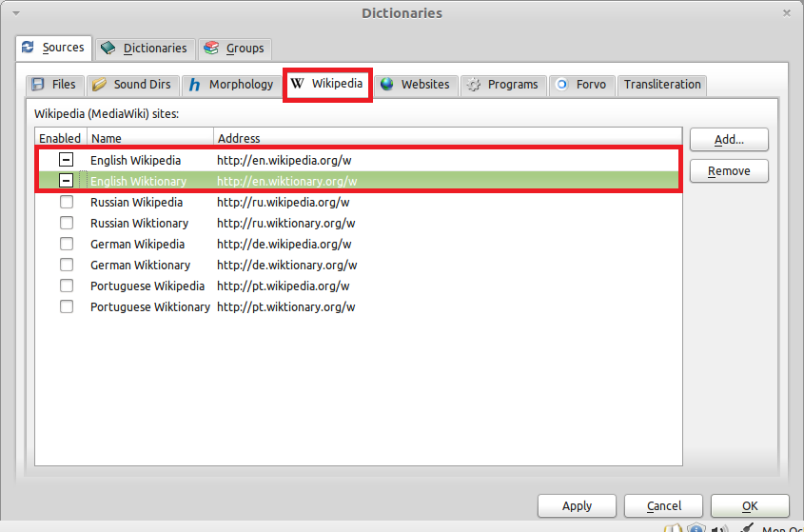Enable the Portuguese Wikipedia checkbox

click(67, 286)
